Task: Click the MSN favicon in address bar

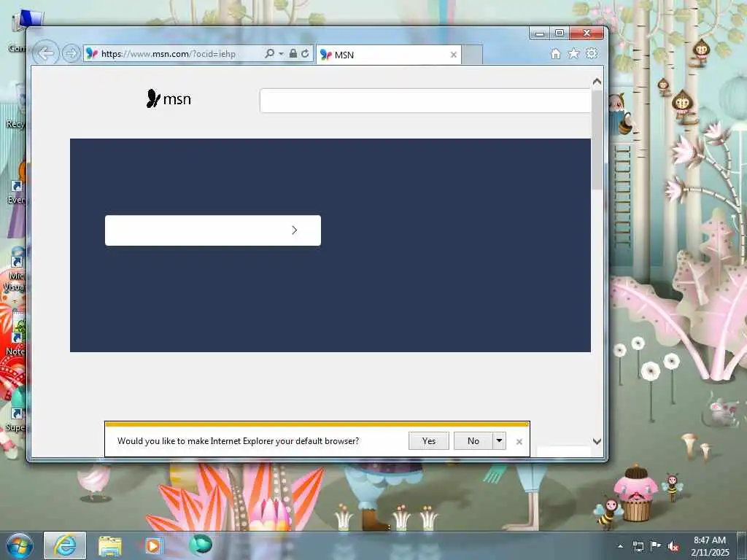Action: click(92, 54)
